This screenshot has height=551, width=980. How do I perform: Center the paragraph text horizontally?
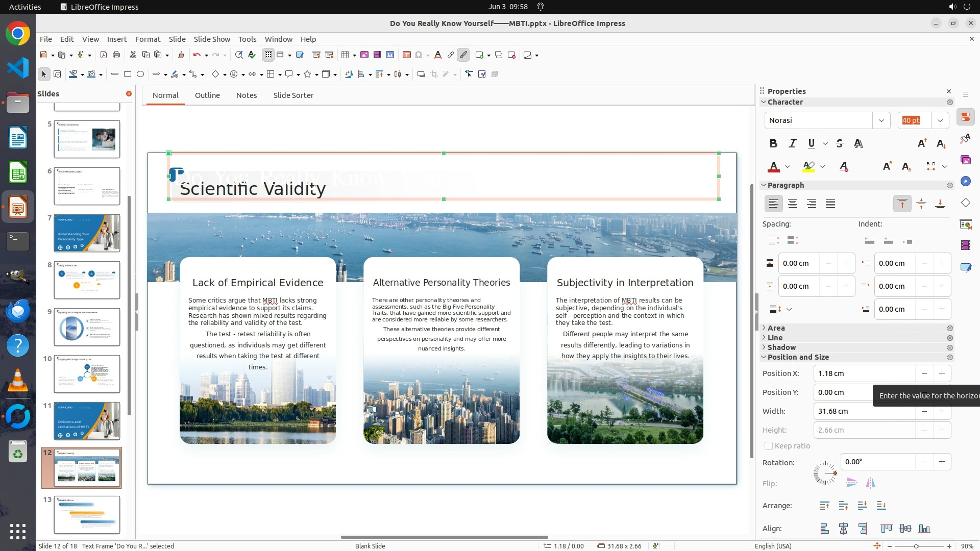coord(793,204)
